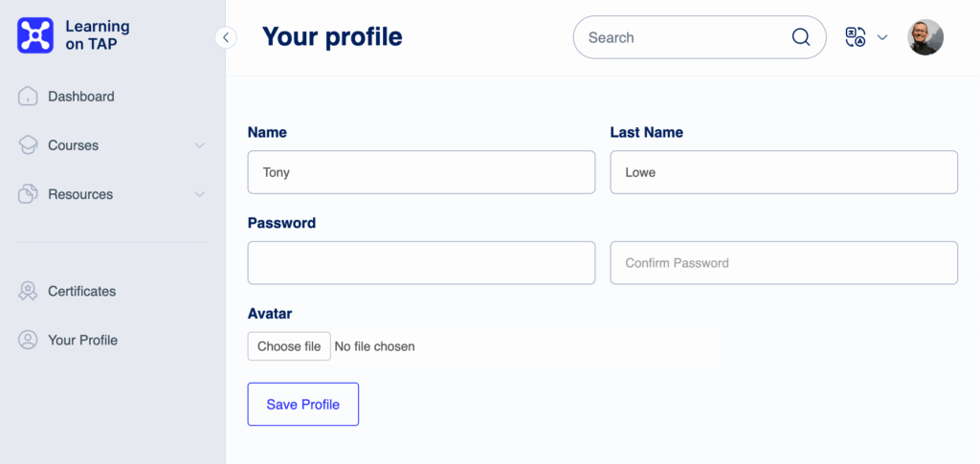Image resolution: width=980 pixels, height=464 pixels.
Task: Collapse the sidebar with the arrow button
Action: point(226,37)
